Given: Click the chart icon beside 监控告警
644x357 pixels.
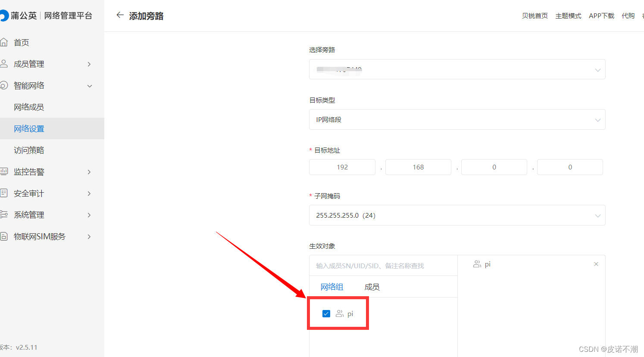Looking at the screenshot, I should click(4, 172).
